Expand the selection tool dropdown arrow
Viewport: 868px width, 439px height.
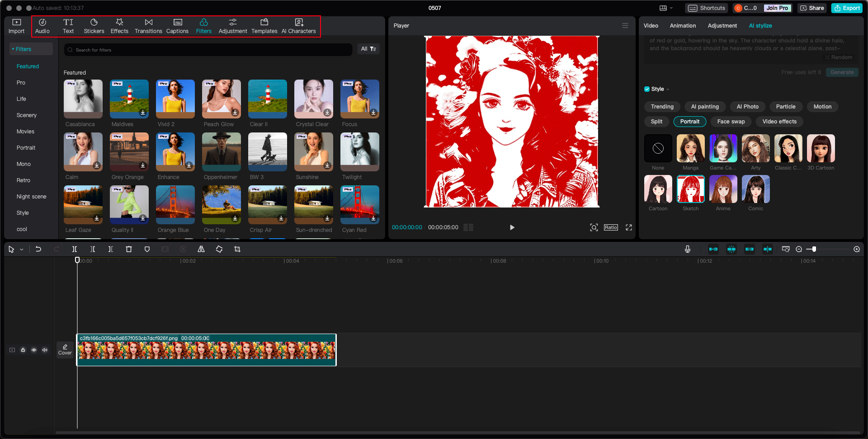tap(21, 250)
